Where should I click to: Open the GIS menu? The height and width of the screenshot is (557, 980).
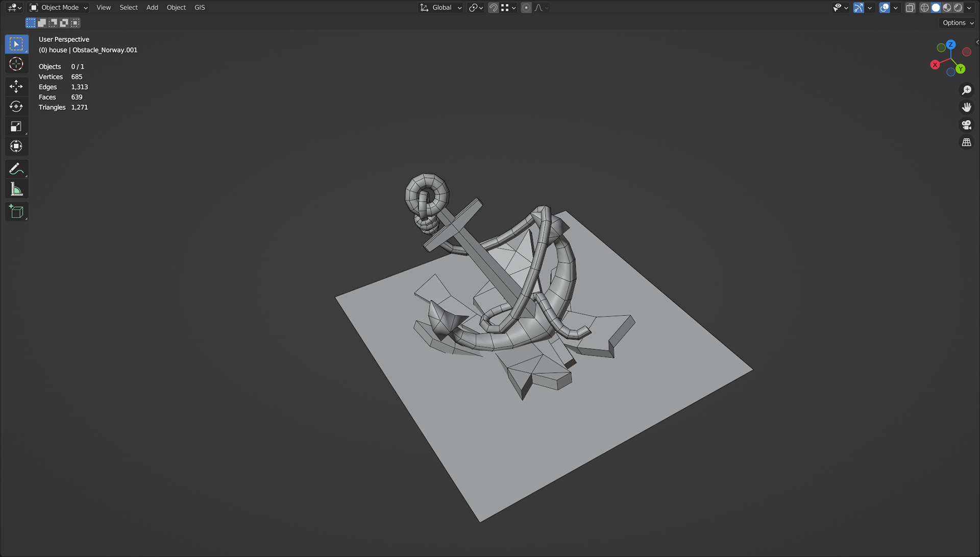200,8
